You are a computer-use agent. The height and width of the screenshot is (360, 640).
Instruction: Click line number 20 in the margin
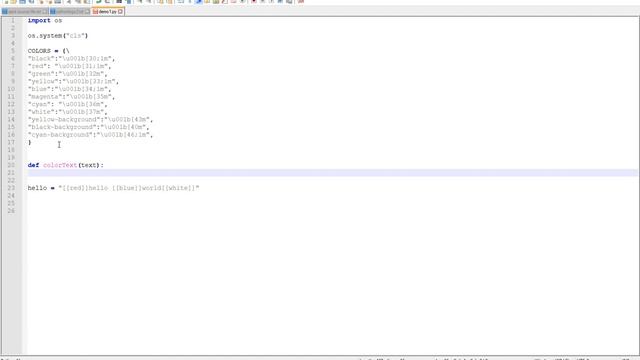tap(11, 165)
